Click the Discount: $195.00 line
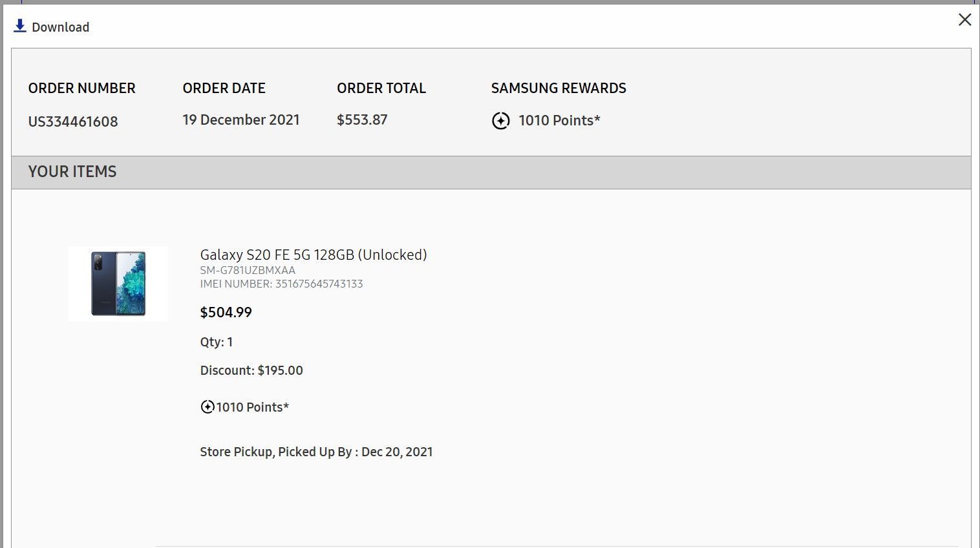Viewport: 980px width, 548px height. (251, 370)
